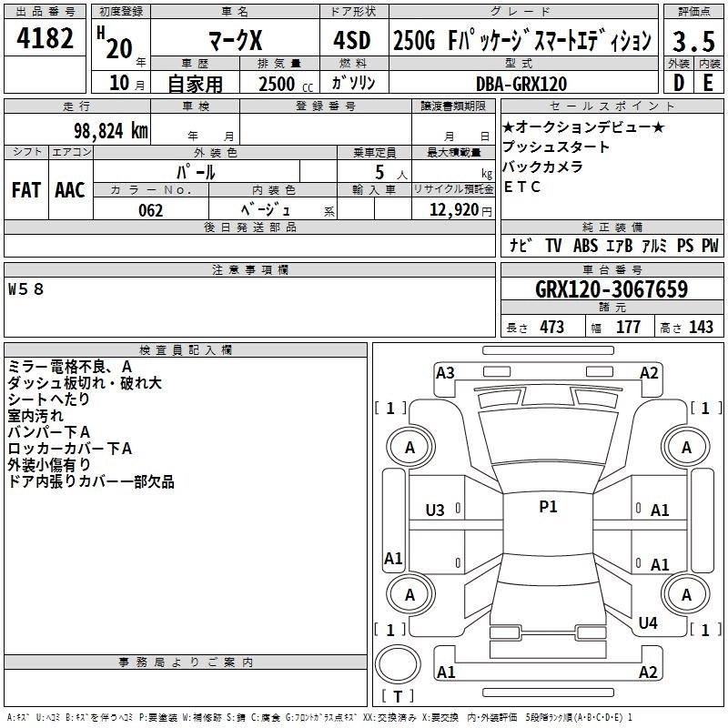
Task: Click the lot number 4182
Action: 45,40
